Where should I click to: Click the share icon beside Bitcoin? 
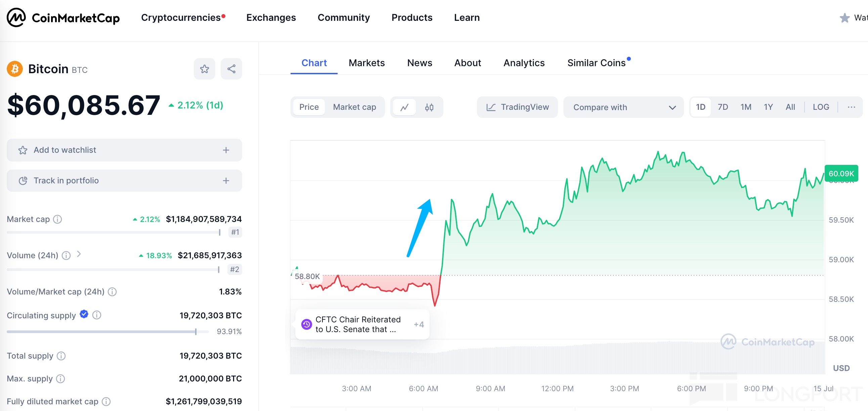pos(231,69)
